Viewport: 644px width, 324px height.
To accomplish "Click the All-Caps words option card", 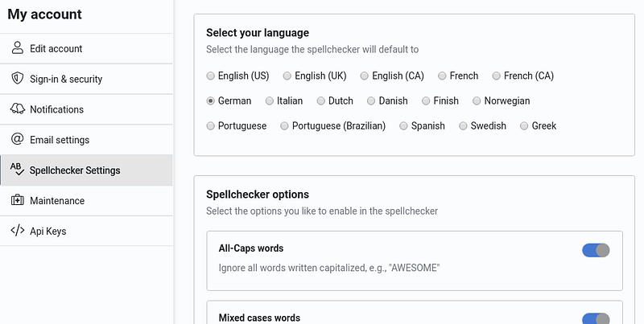I will 415,260.
